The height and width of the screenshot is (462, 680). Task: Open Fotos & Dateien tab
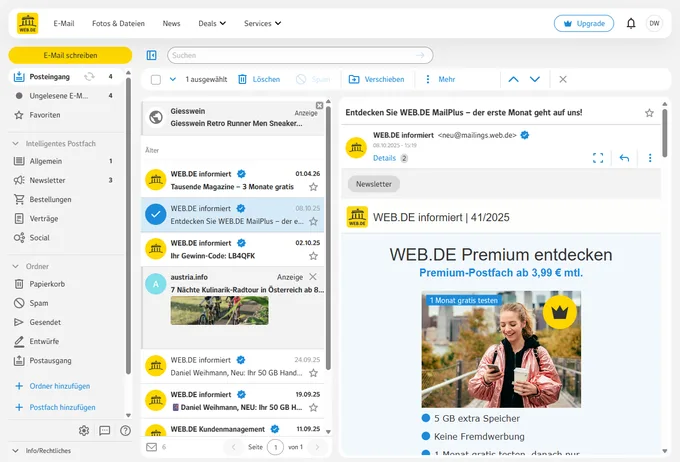[x=118, y=23]
